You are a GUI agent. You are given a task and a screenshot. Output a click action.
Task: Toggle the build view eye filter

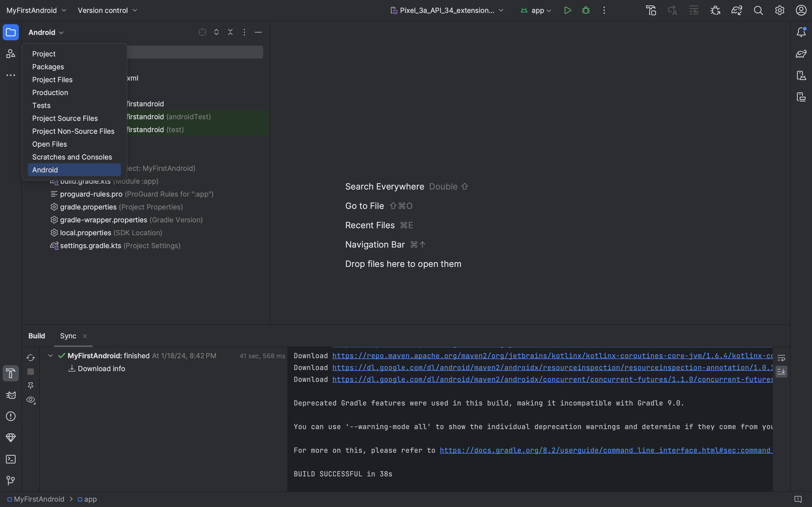point(31,400)
